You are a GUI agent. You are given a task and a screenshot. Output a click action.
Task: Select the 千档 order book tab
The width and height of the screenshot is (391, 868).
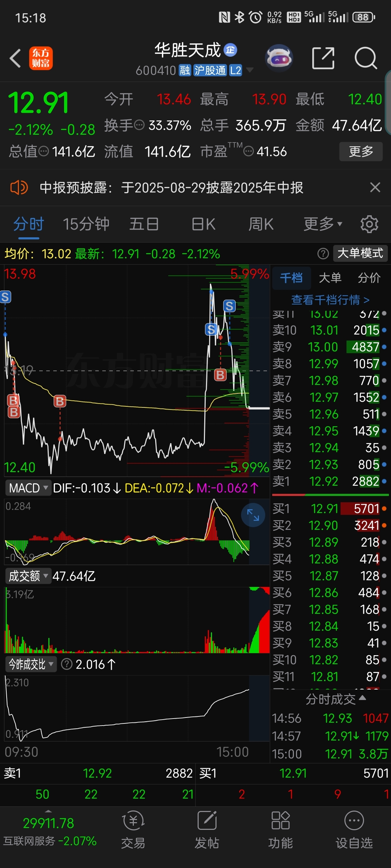[291, 278]
